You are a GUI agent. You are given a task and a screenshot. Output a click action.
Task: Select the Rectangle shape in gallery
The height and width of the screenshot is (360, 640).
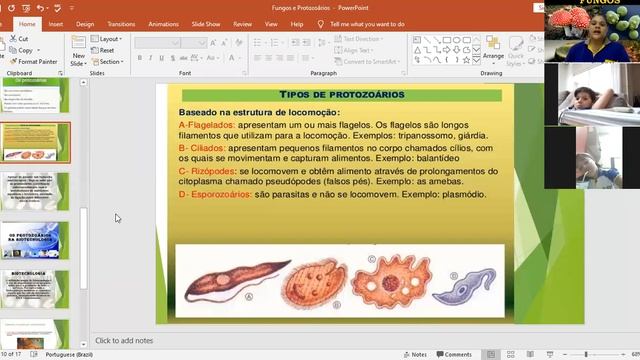pos(447,40)
